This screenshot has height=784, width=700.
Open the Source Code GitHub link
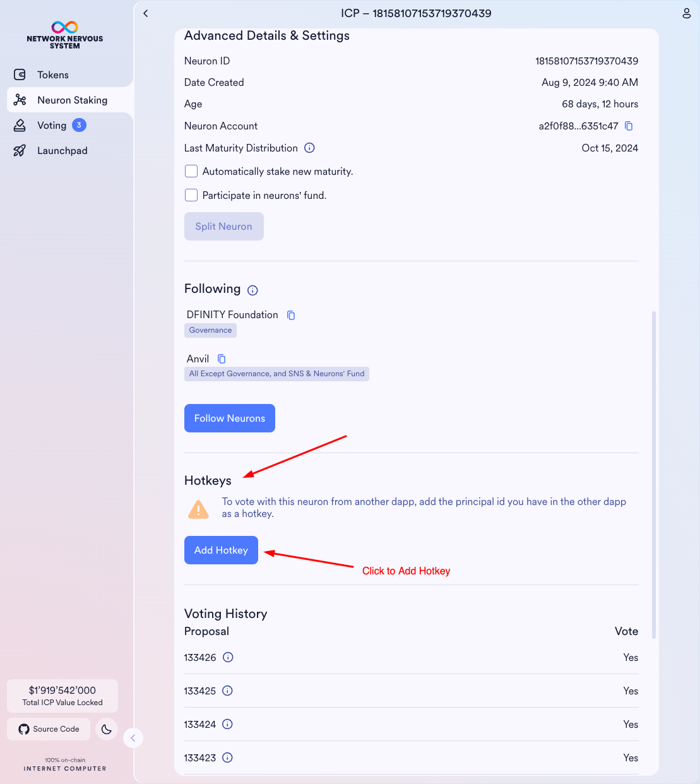pyautogui.click(x=49, y=729)
